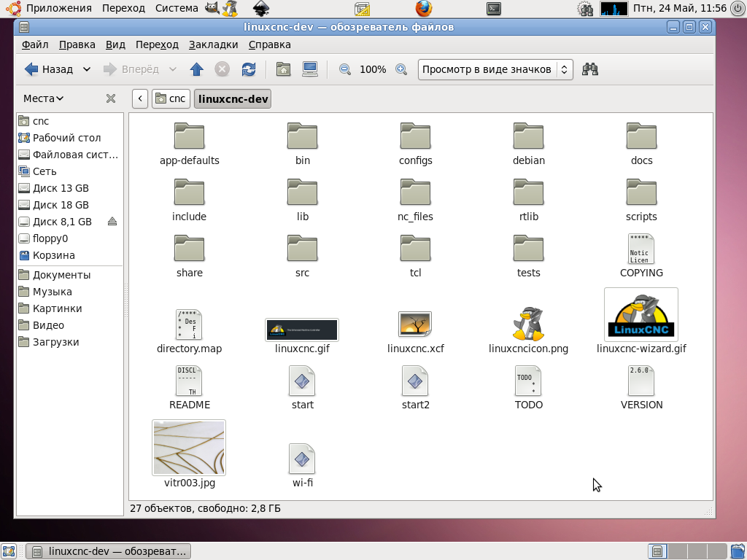This screenshot has height=560, width=747.
Task: Go back with the Назад button
Action: [49, 69]
